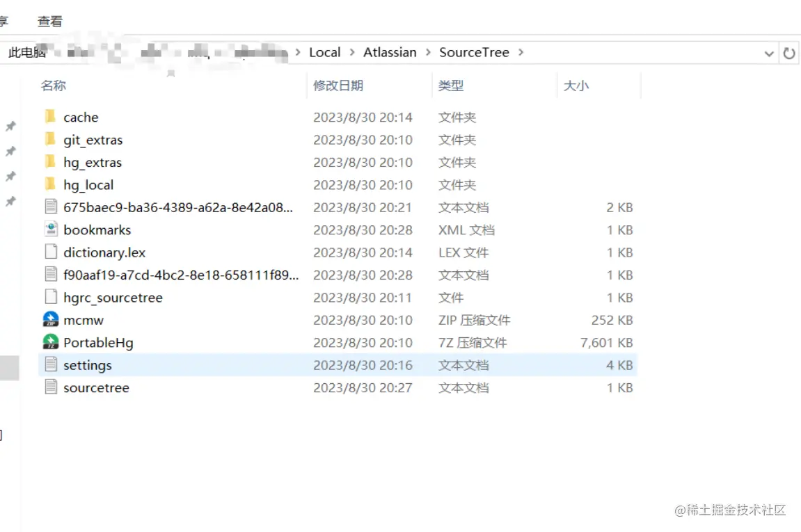The image size is (801, 532).
Task: Select the sourcetree file name
Action: coord(96,387)
